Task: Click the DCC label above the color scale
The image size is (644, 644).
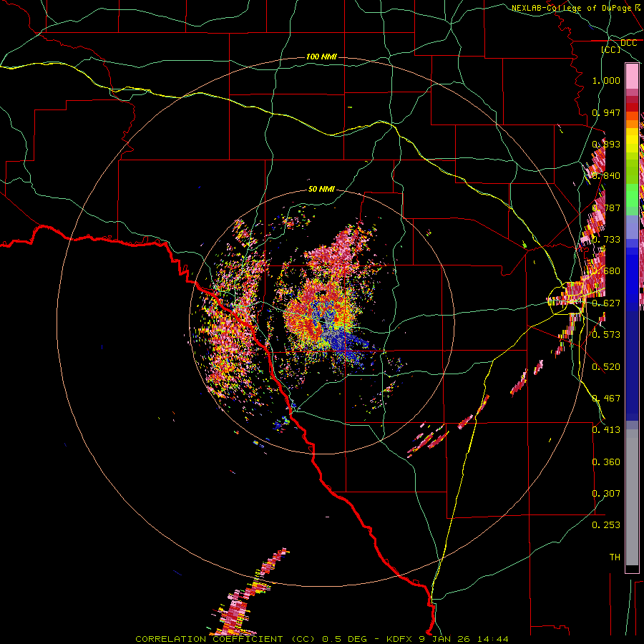Action: [628, 43]
